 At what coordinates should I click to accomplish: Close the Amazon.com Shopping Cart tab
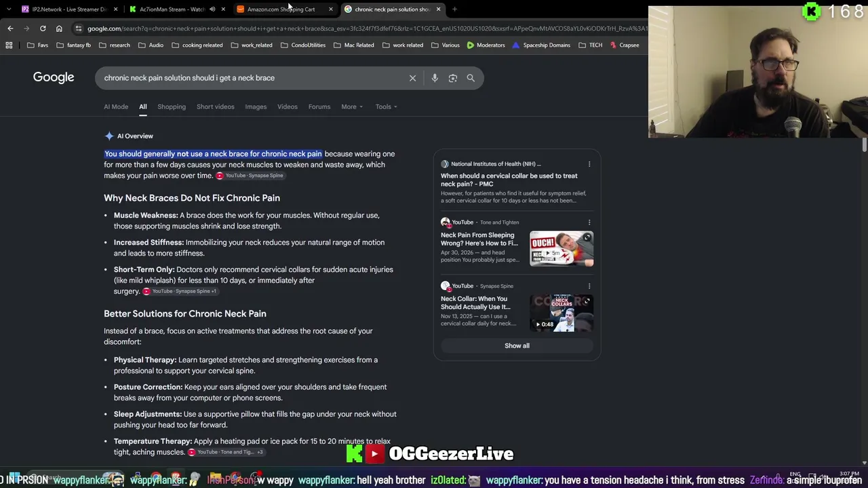click(330, 9)
